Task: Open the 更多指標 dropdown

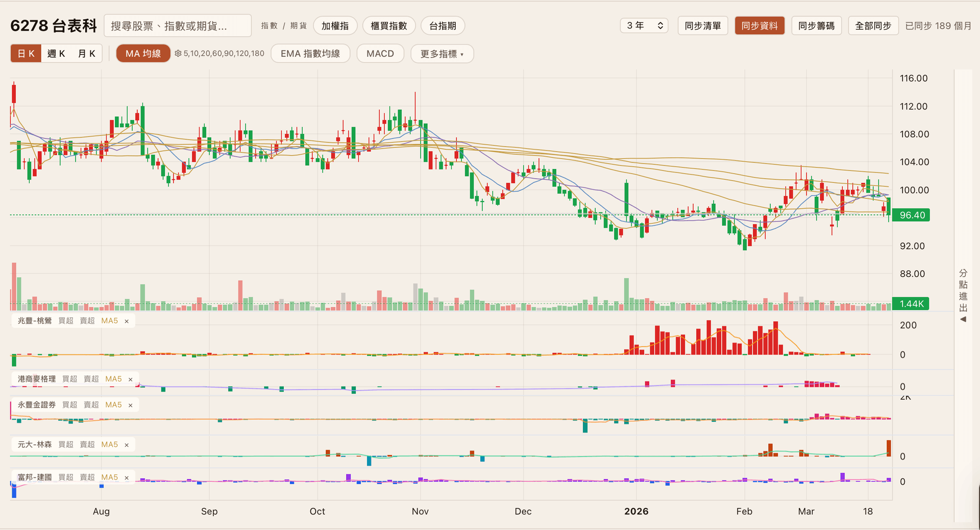Action: click(442, 54)
